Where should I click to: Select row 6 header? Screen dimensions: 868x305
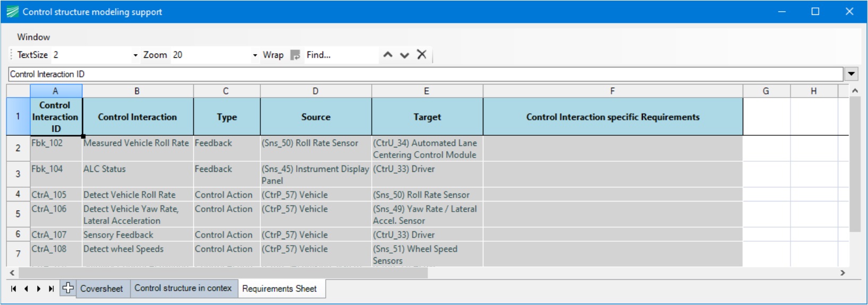click(18, 234)
